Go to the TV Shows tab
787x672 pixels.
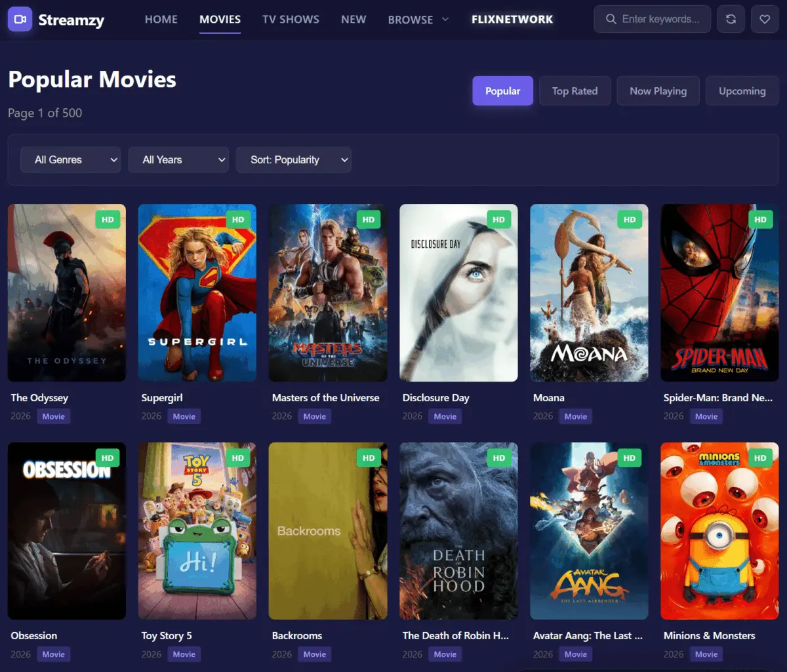[291, 20]
